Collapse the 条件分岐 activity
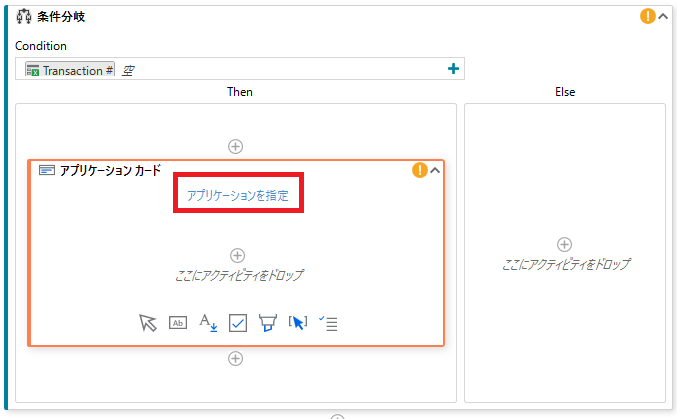Image resolution: width=677 pixels, height=419 pixels. tap(664, 16)
